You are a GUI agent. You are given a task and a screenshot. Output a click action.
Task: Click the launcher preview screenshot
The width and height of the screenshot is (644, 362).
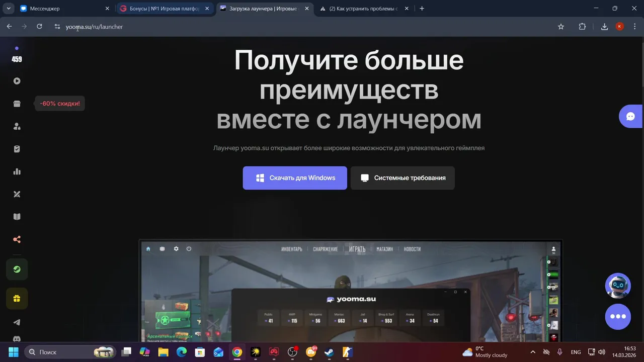350,292
